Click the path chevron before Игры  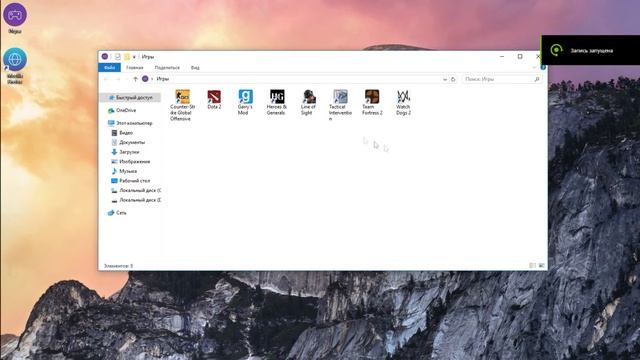[152, 79]
